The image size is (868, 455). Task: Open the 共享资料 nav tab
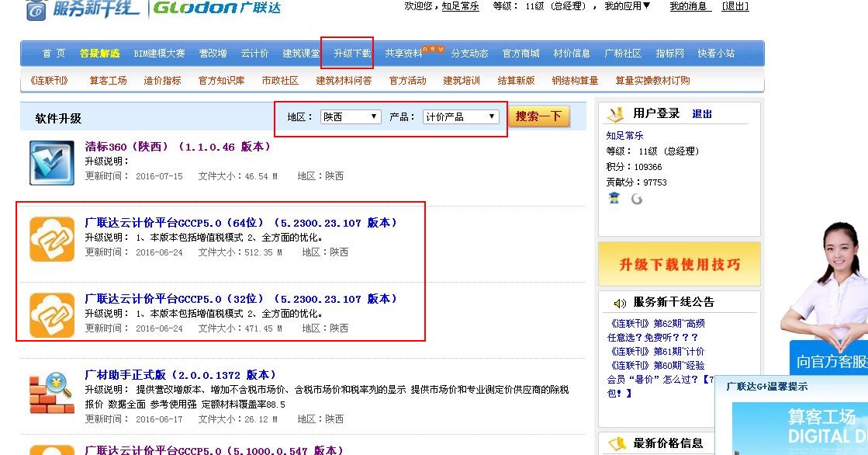click(403, 54)
